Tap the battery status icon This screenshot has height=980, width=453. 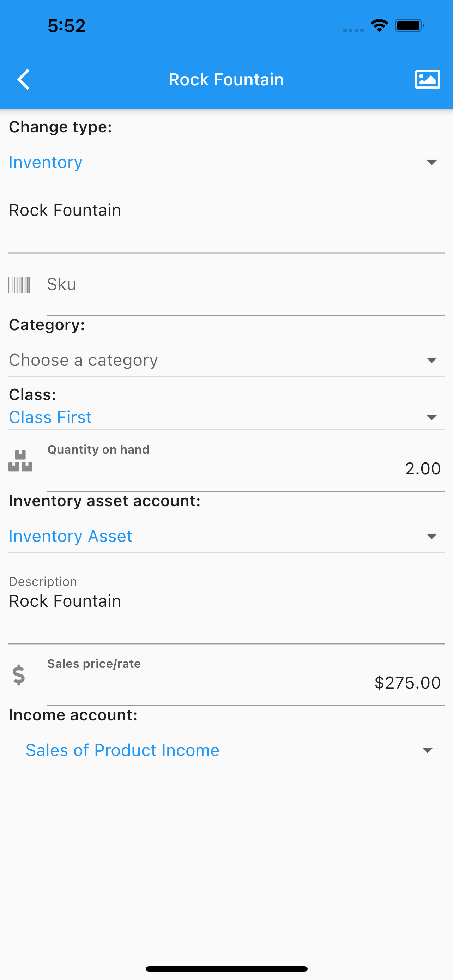click(x=410, y=25)
